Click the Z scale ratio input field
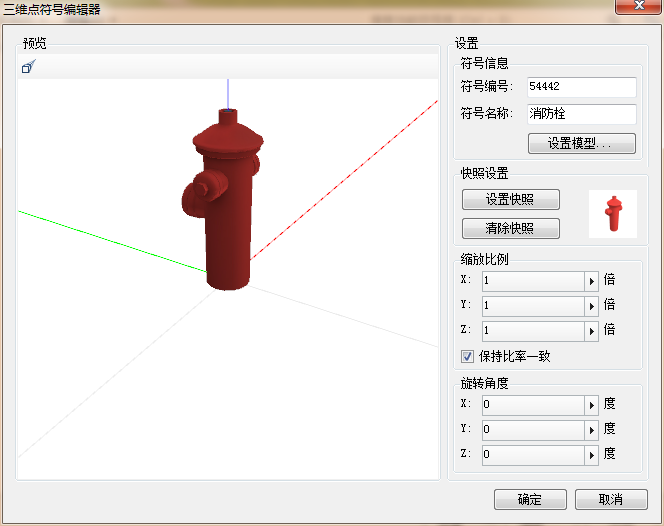This screenshot has width=664, height=526. (x=534, y=331)
